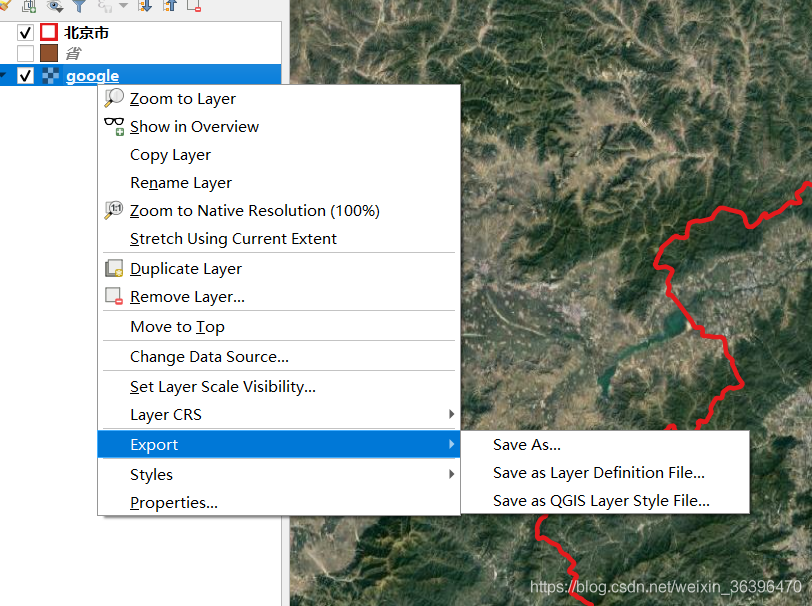Click the Export submenu arrow
The height and width of the screenshot is (606, 812).
click(x=452, y=444)
